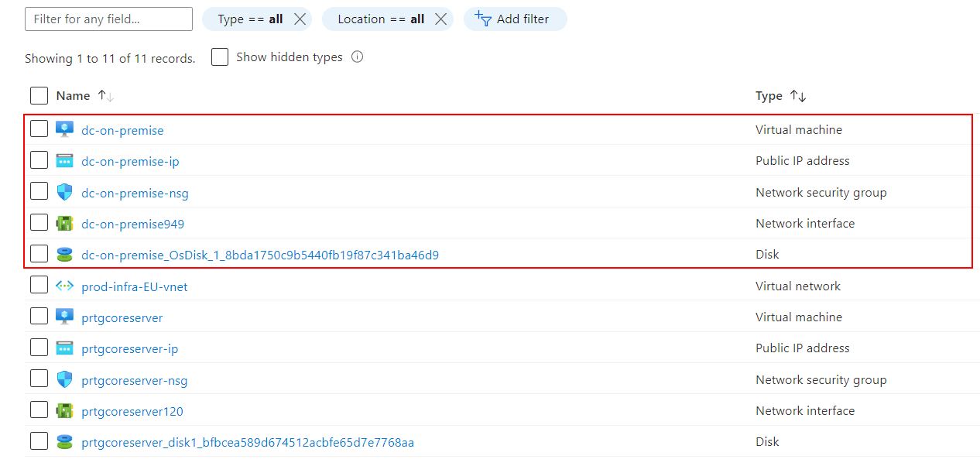This screenshot has height=473, width=980.
Task: Select the prtgcoreserver_disk1 row checkbox
Action: [39, 441]
